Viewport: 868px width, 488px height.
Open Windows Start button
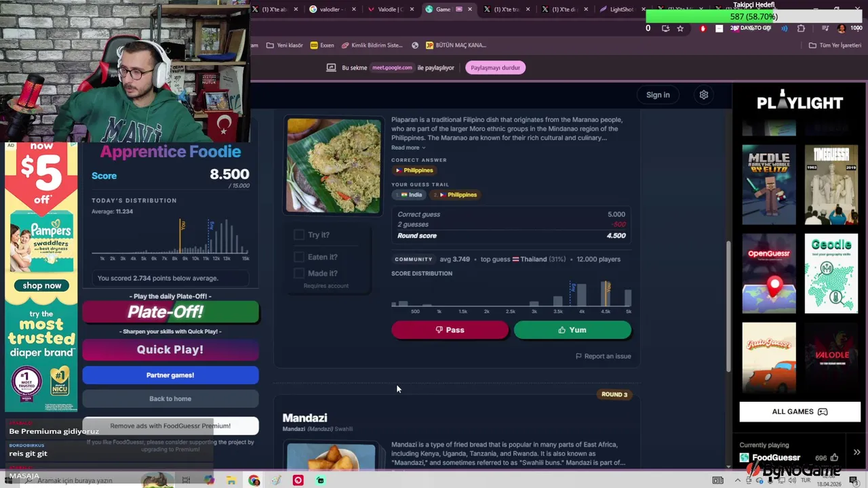pyautogui.click(x=9, y=481)
